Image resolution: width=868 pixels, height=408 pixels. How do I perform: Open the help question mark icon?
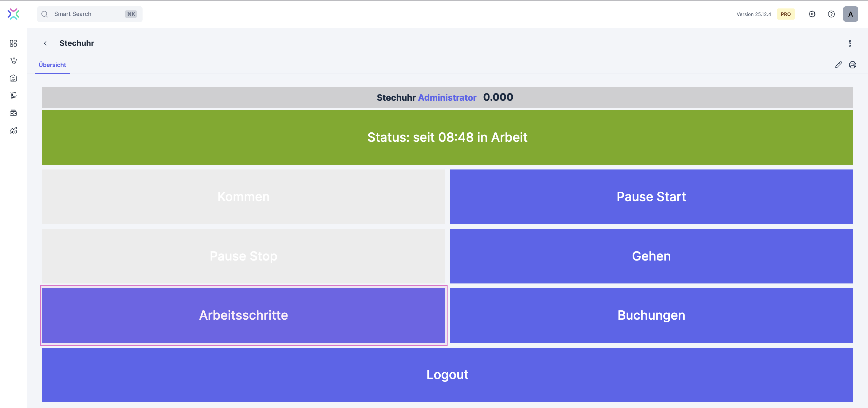tap(831, 14)
